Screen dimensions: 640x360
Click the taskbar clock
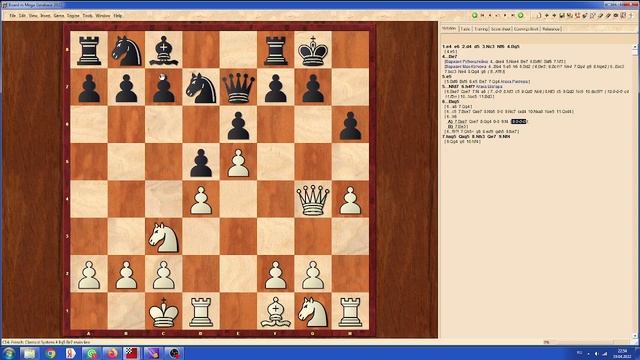click(622, 353)
